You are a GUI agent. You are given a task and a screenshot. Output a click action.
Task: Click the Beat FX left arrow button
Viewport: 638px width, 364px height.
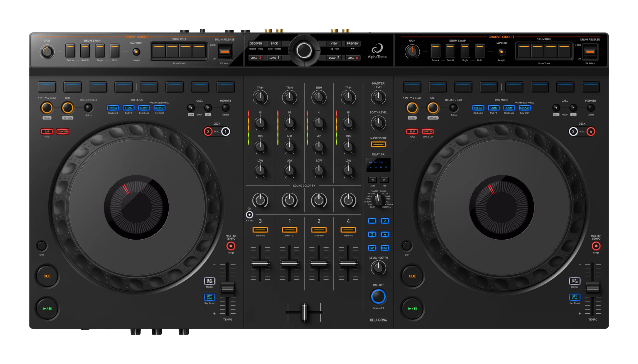372,180
